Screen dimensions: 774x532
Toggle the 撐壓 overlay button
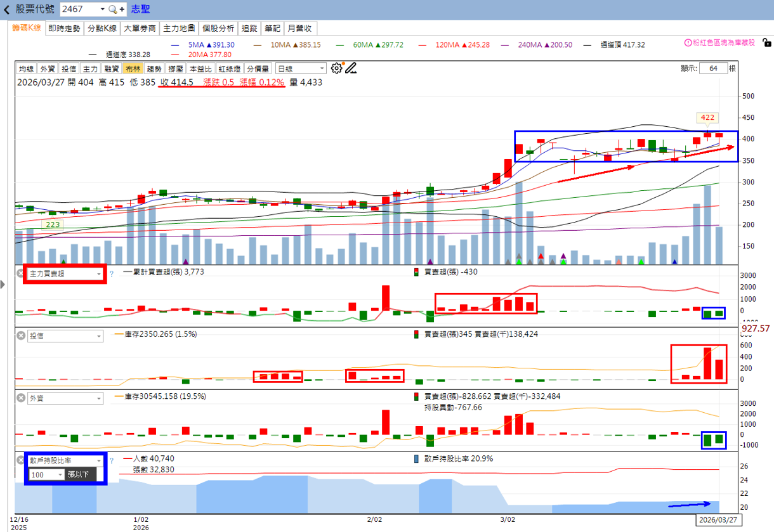[176, 68]
